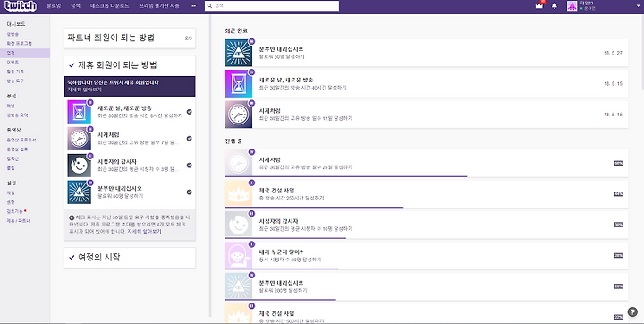Click the girl icon for 내가 누군지 알아?
This screenshot has width=644, height=324.
(x=238, y=255)
